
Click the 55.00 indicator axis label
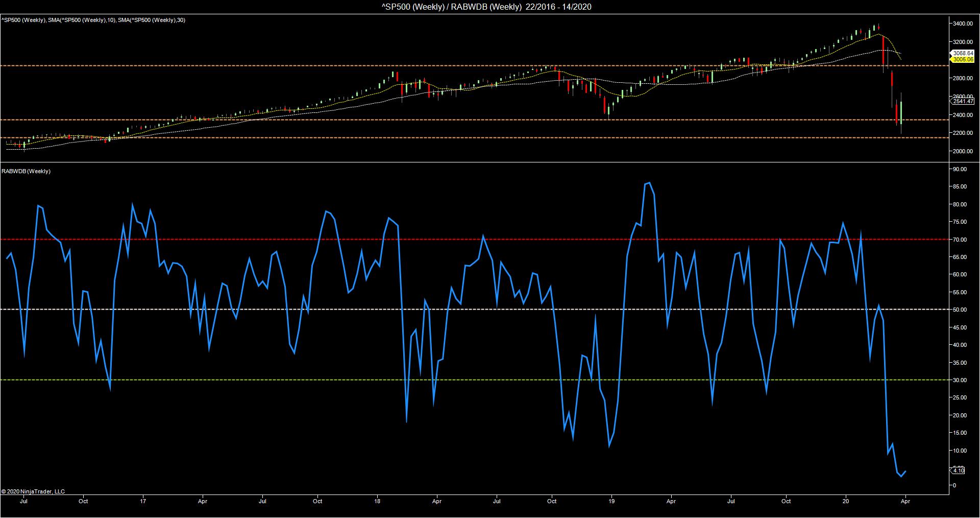click(x=960, y=292)
